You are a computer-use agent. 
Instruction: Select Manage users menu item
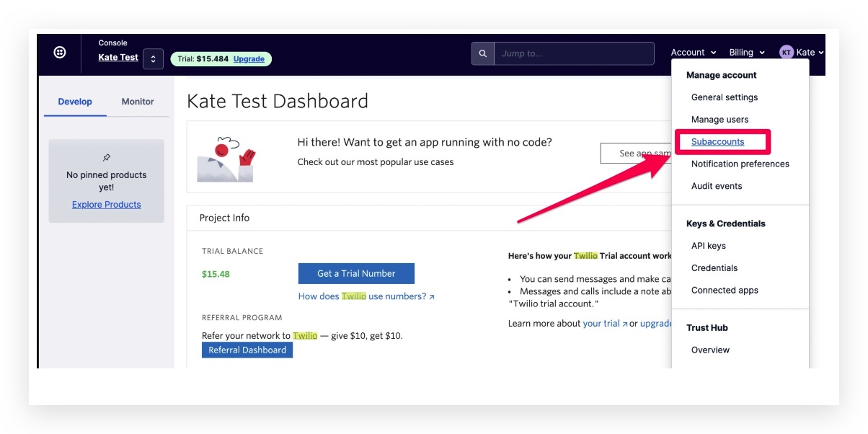719,120
